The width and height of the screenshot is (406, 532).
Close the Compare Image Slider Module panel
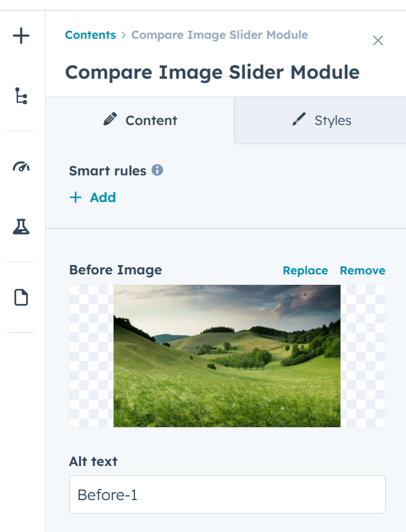click(x=378, y=41)
